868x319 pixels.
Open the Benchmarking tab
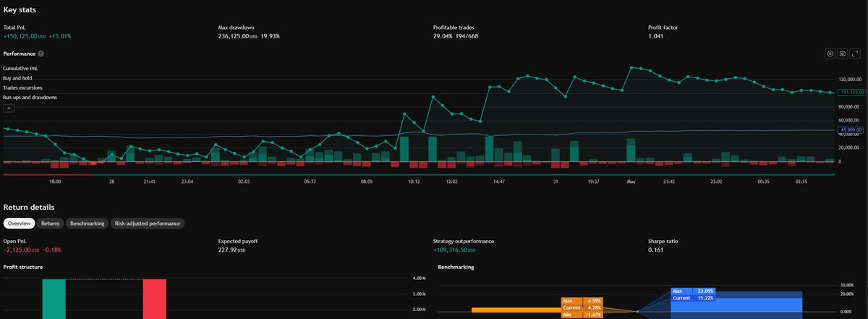click(87, 224)
